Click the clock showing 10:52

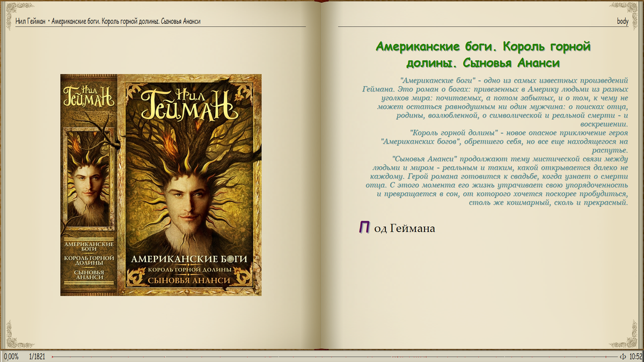[635, 357]
